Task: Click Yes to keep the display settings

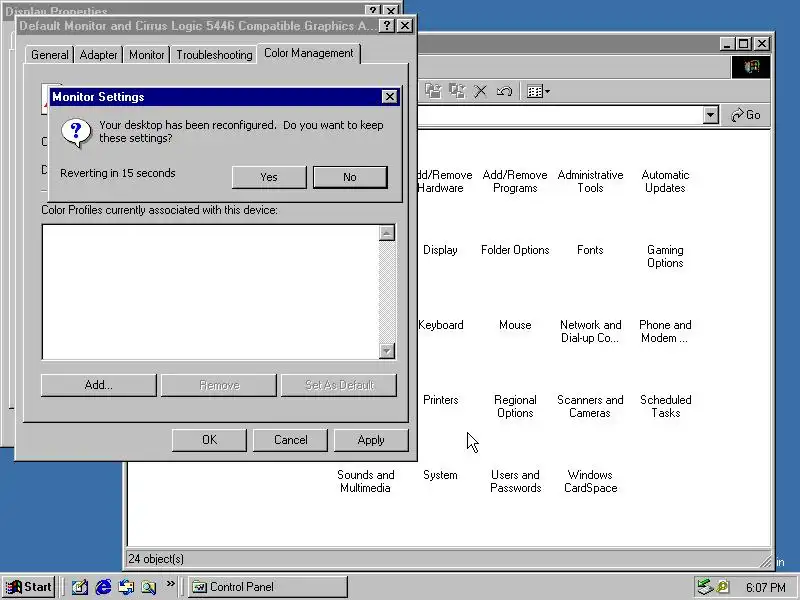Action: click(x=269, y=177)
